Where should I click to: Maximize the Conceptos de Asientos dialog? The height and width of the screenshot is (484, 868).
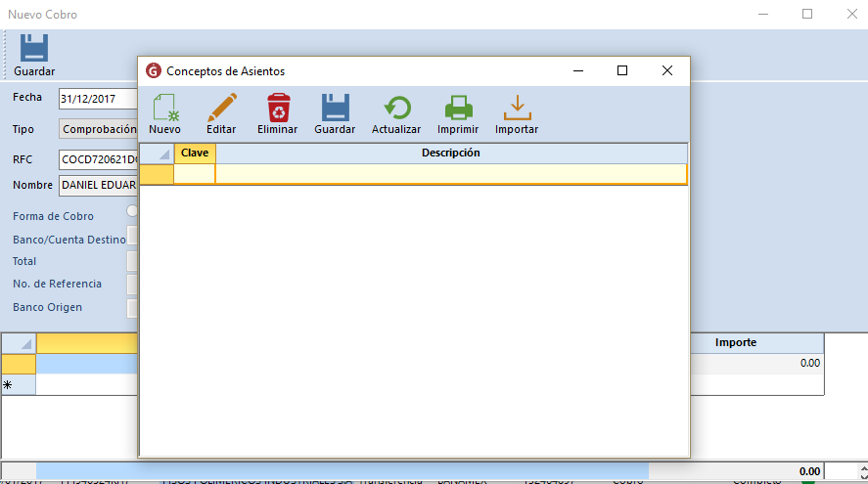coord(622,70)
